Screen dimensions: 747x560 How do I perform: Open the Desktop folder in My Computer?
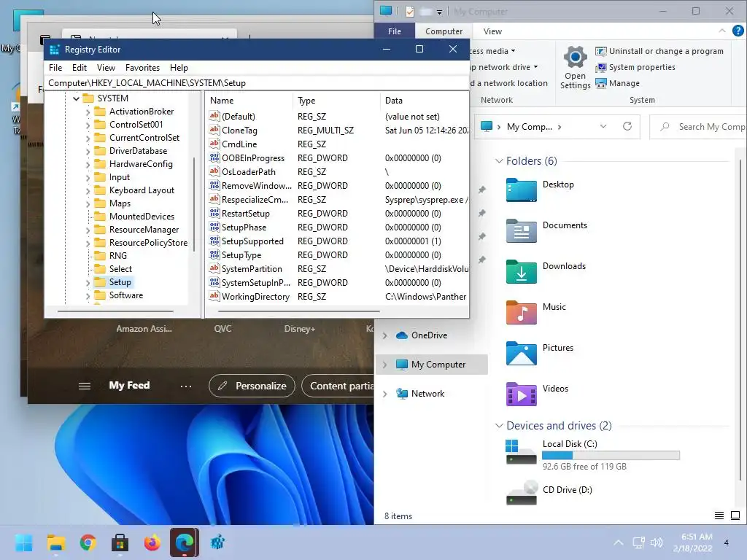521,190
